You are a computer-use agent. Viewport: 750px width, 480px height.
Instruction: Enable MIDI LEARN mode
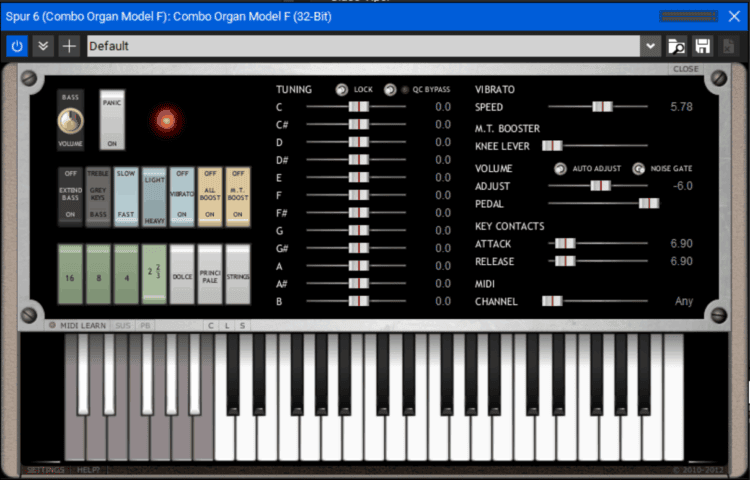pos(77,326)
